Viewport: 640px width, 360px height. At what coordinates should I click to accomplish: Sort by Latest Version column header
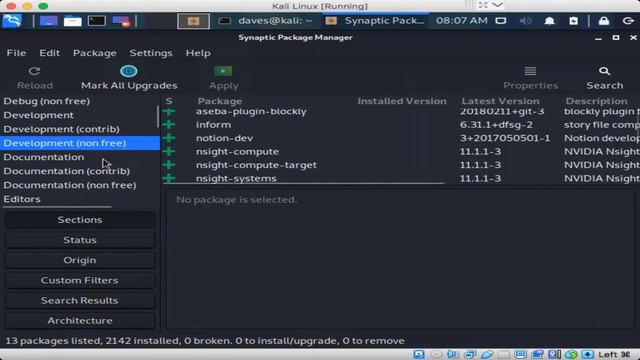coord(500,101)
